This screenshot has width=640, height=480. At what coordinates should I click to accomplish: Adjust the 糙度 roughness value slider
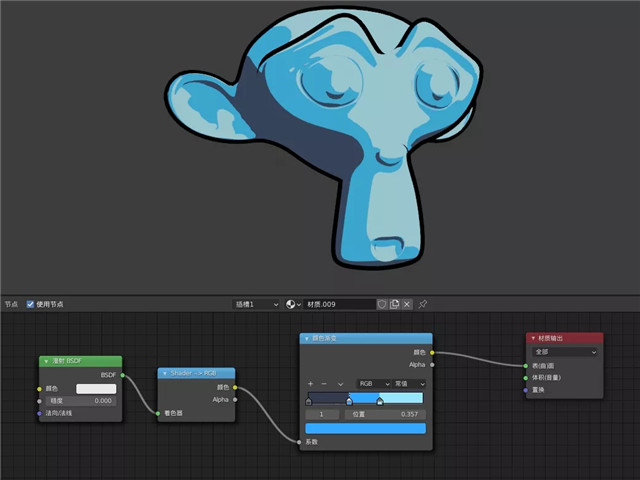80,401
